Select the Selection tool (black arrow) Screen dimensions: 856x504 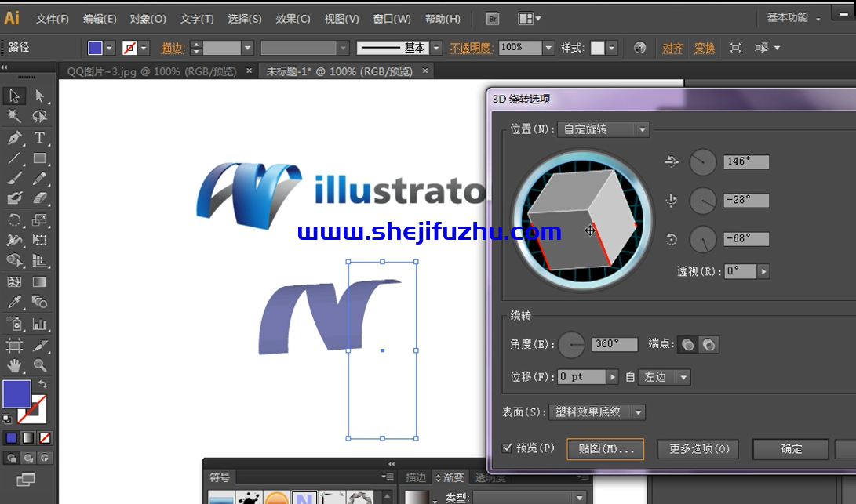pos(14,96)
